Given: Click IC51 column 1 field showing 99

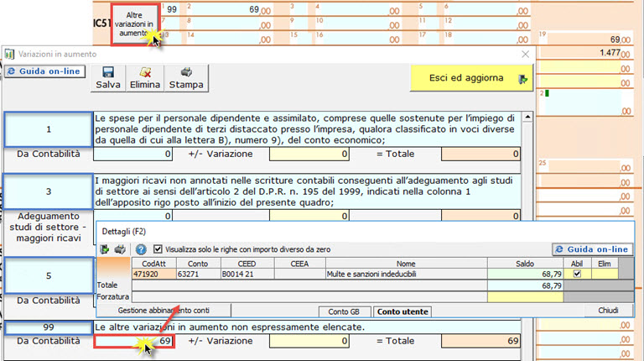Looking at the screenshot, I should coord(172,9).
